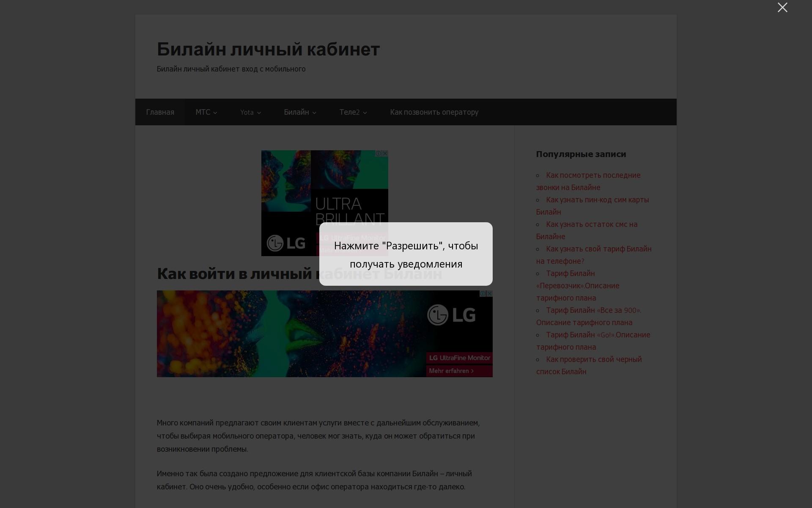Click LG logo in wide banner ad

pos(451,315)
